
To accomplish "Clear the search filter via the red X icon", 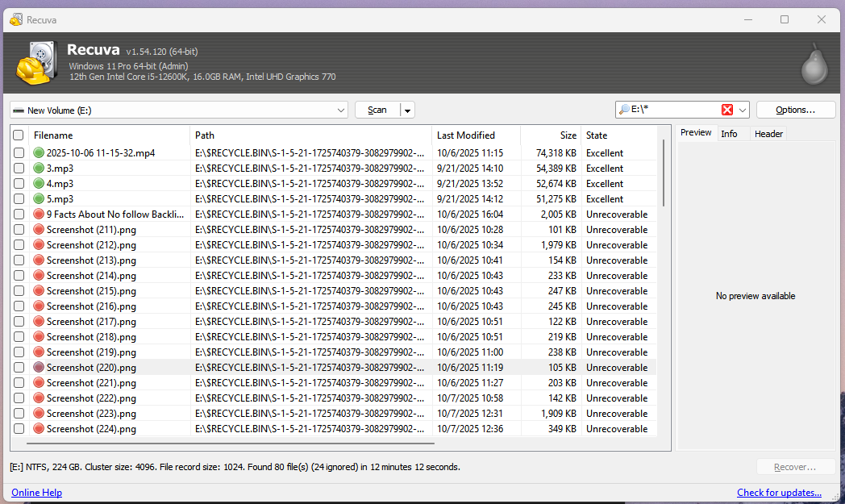I will [727, 109].
